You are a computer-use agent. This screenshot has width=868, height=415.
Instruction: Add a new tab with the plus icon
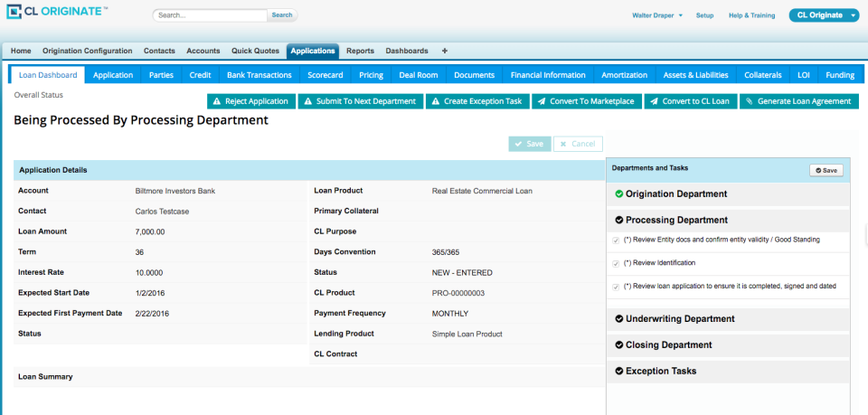click(445, 51)
